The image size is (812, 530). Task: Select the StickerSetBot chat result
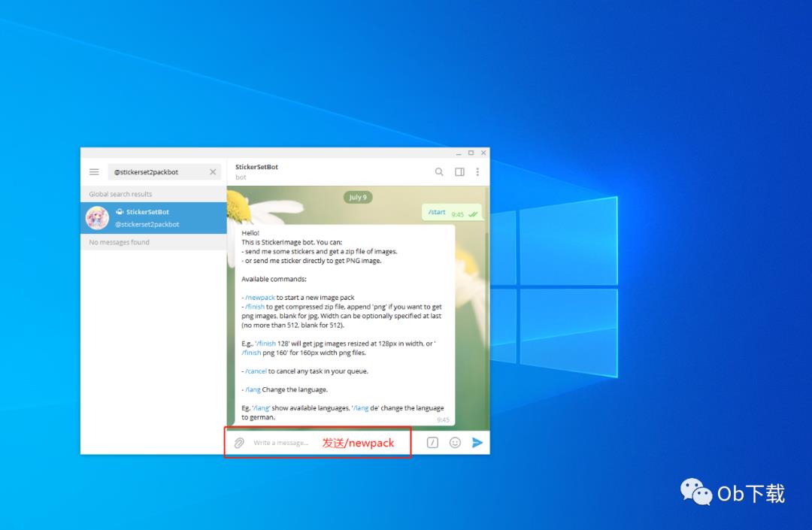(153, 218)
